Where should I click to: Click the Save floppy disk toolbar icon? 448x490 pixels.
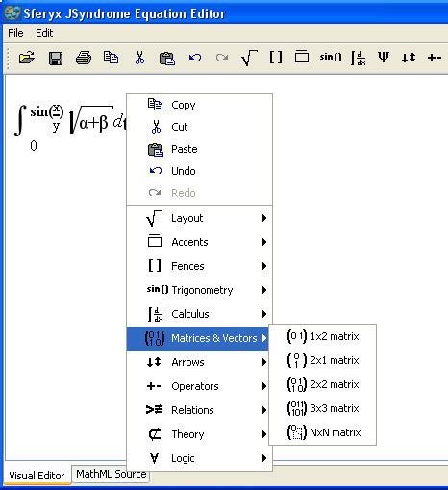coord(56,59)
